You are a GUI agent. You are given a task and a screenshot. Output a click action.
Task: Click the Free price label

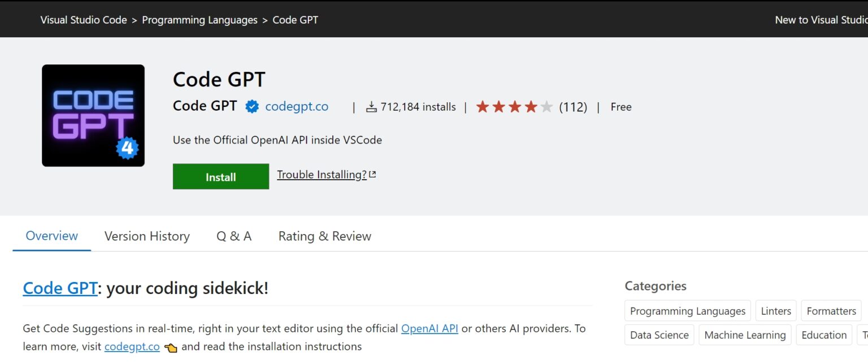621,107
